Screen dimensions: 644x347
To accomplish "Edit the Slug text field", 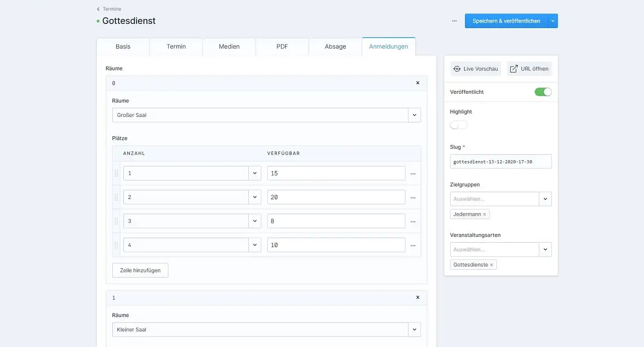I will pyautogui.click(x=501, y=162).
